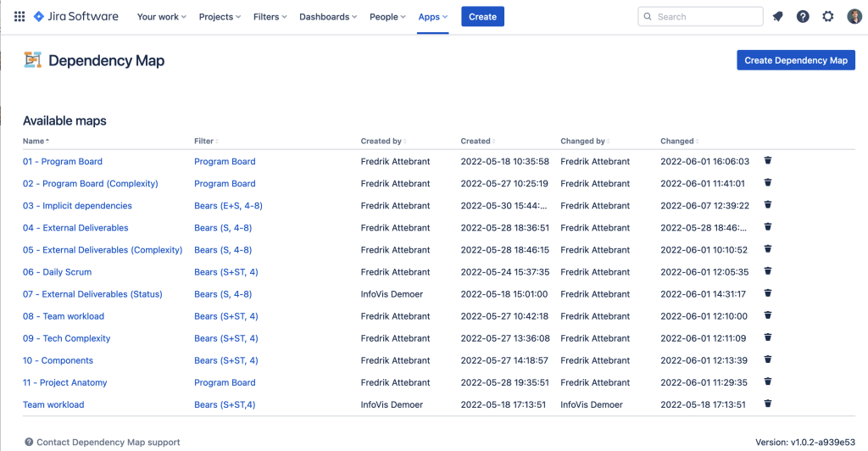Viewport: 868px width, 451px height.
Task: Open the 03 - Implicit dependencies map
Action: point(77,205)
